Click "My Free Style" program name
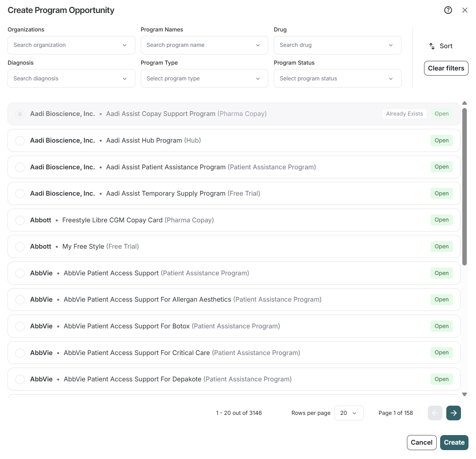The image size is (476, 459). point(83,247)
